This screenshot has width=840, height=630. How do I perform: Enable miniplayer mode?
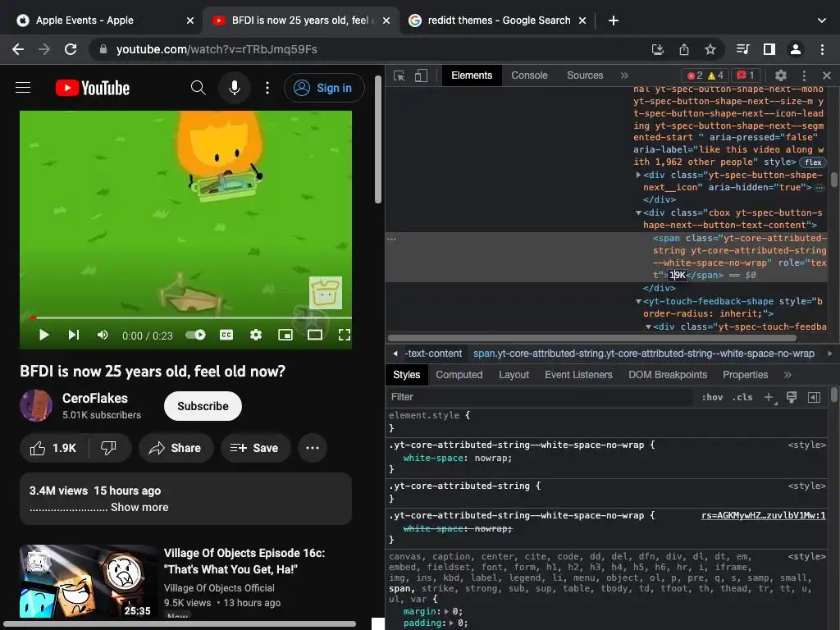point(285,335)
